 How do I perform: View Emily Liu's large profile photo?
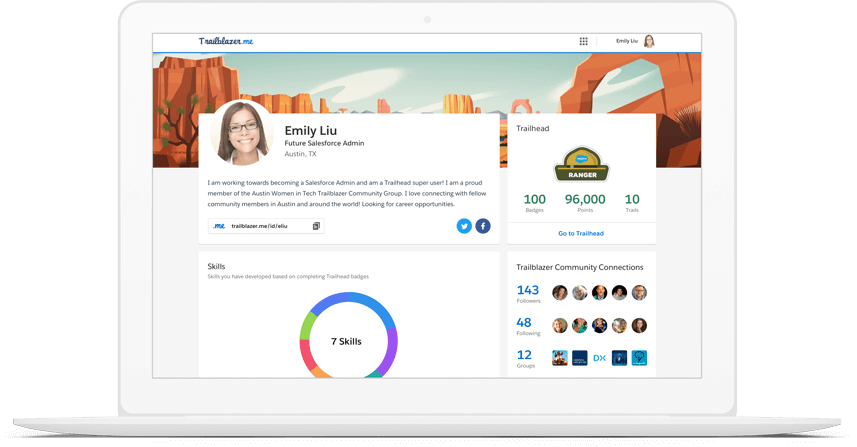click(242, 133)
